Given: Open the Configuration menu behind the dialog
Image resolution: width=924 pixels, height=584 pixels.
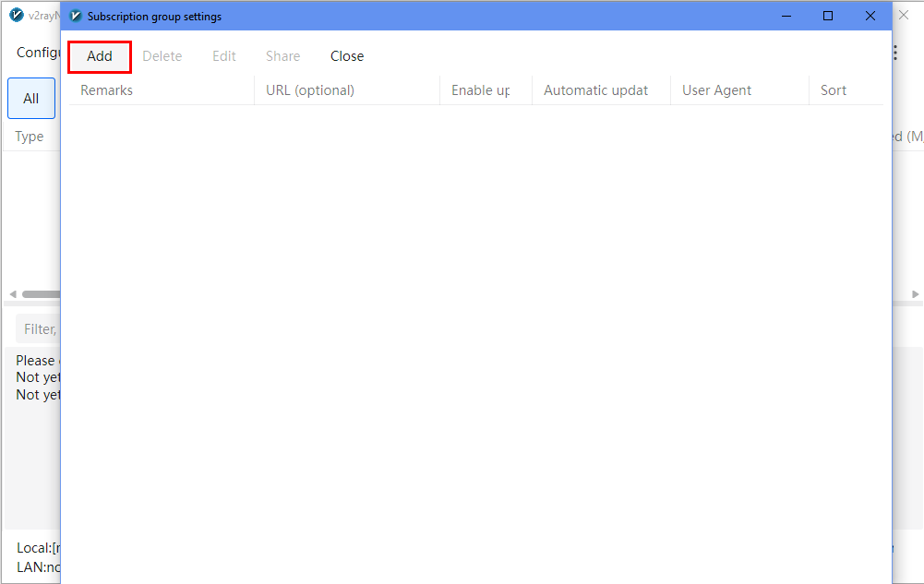Looking at the screenshot, I should pos(38,53).
